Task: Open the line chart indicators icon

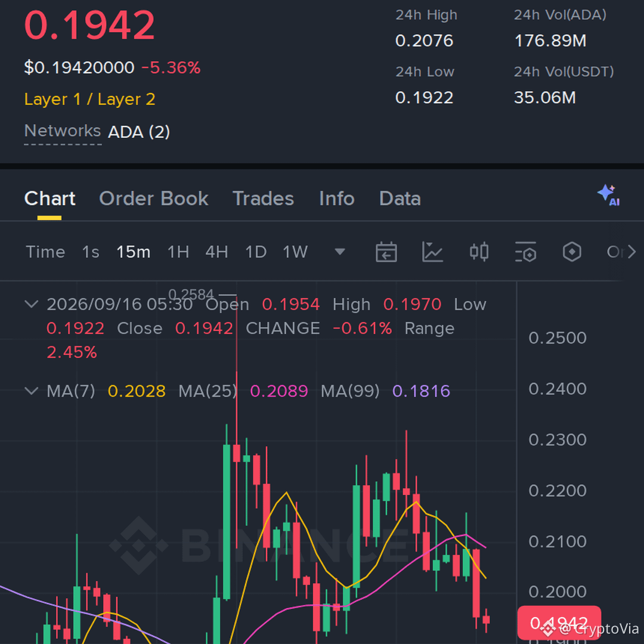Action: (x=432, y=252)
